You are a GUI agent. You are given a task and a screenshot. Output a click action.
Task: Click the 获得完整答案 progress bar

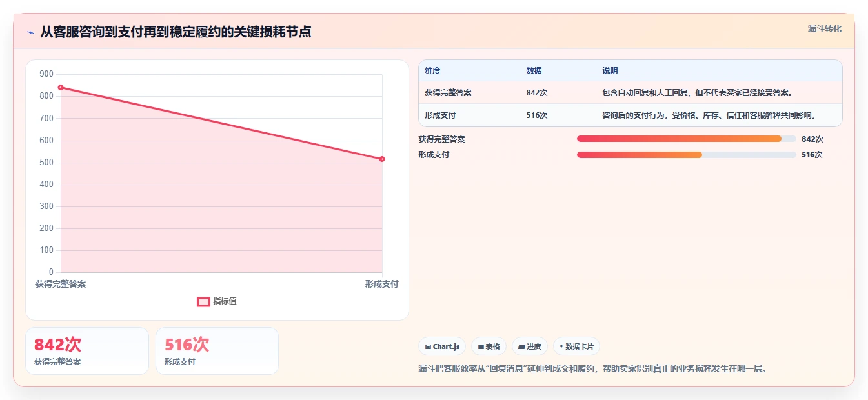[686, 139]
